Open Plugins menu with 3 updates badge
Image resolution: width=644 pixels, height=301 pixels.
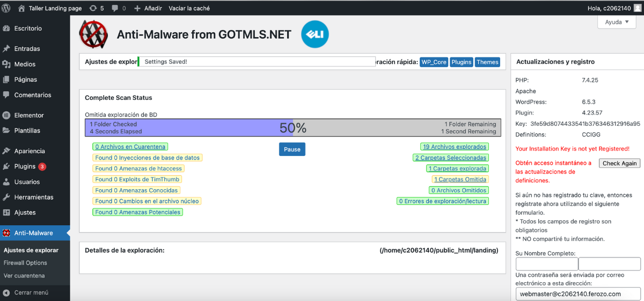(x=25, y=167)
